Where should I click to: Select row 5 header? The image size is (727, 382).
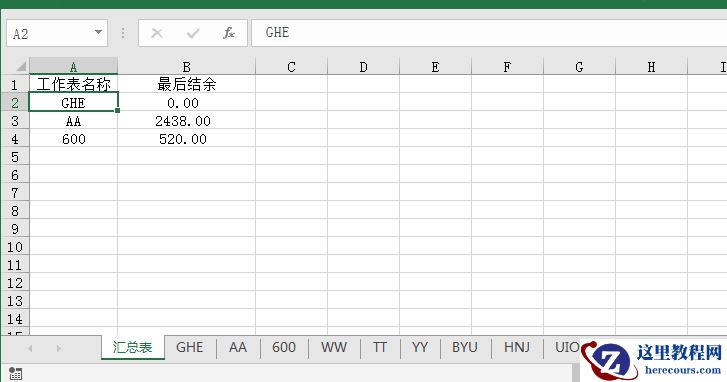coord(15,157)
